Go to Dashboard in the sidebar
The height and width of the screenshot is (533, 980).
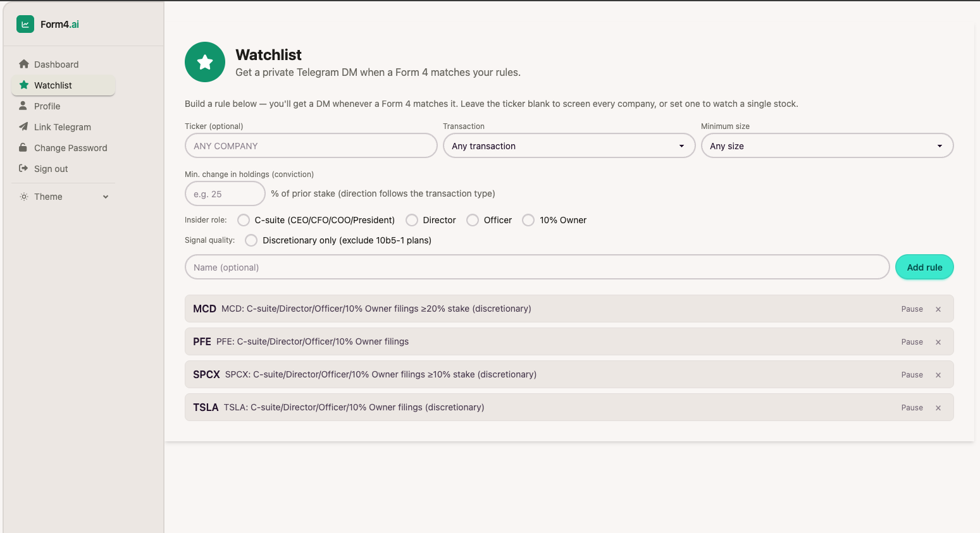pos(63,64)
